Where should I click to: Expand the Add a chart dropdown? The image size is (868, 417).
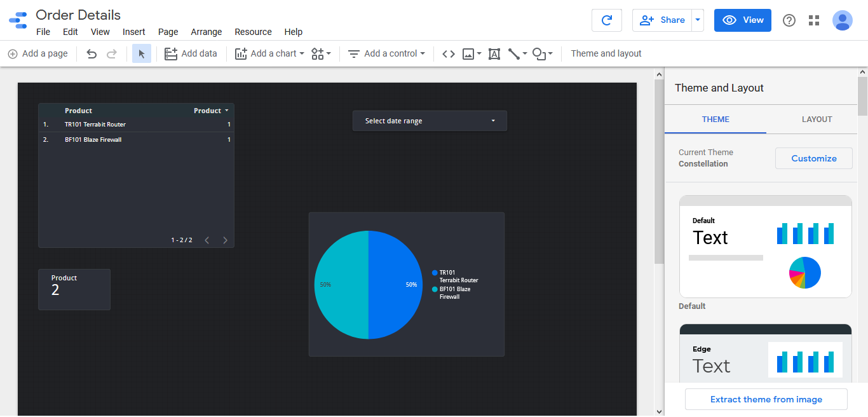269,54
